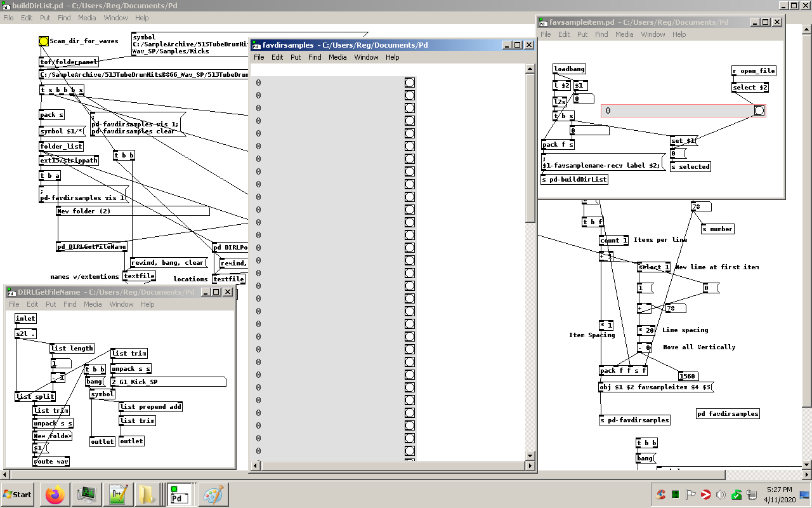Select the 'select $2' object
Screen dimensions: 812x508
750,87
